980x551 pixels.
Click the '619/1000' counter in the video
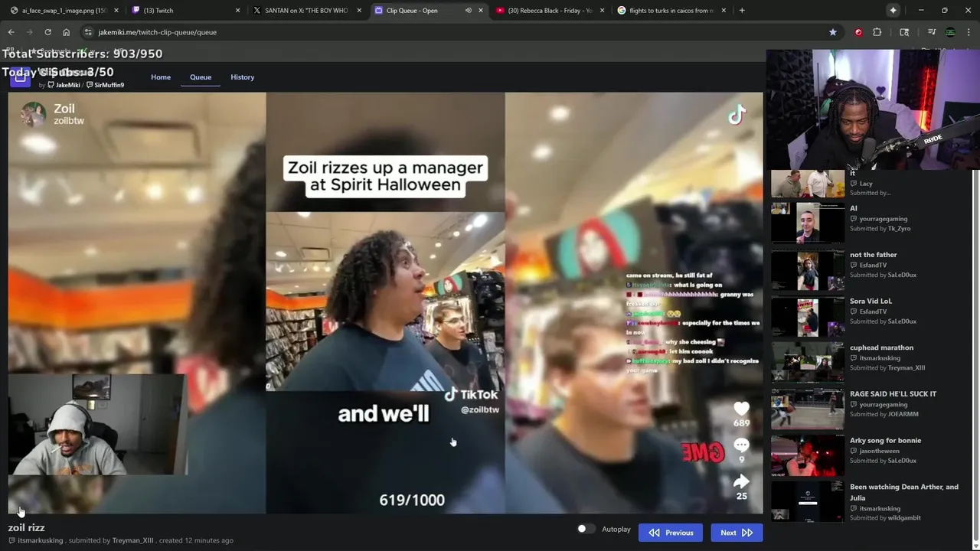[x=412, y=500]
